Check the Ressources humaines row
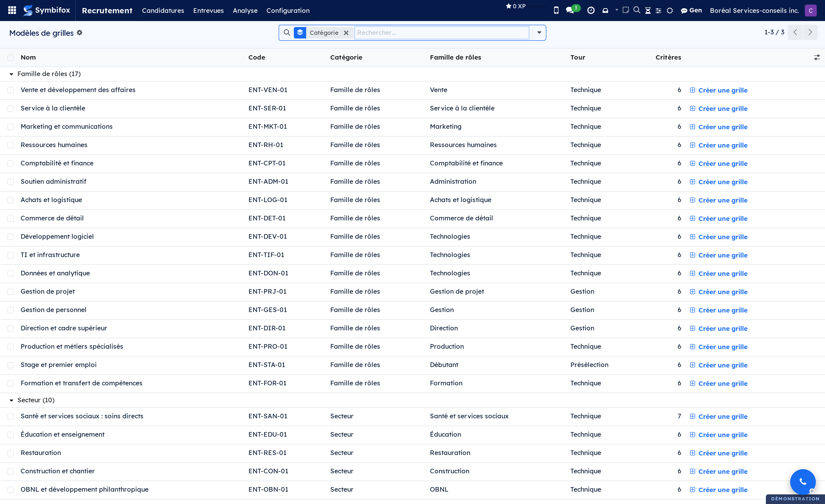The image size is (825, 504). 11,145
